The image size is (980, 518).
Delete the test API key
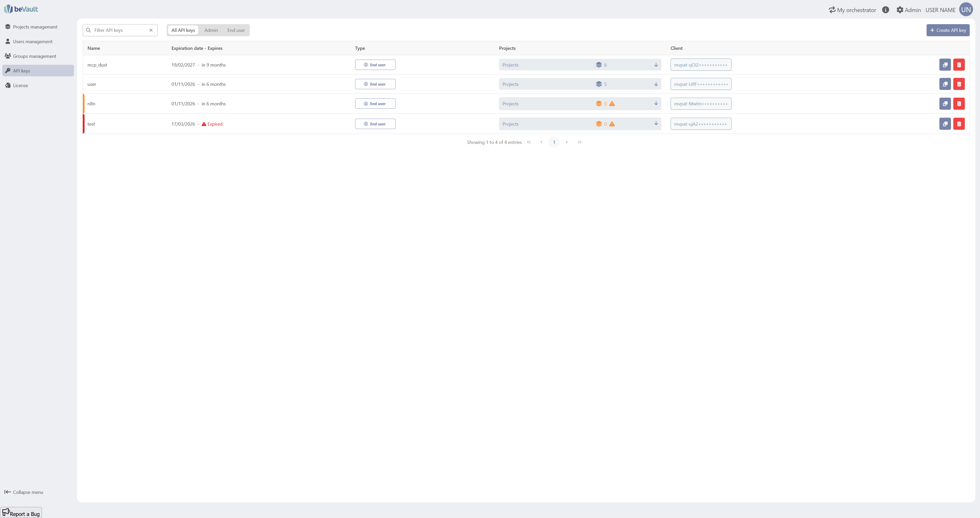pyautogui.click(x=959, y=124)
